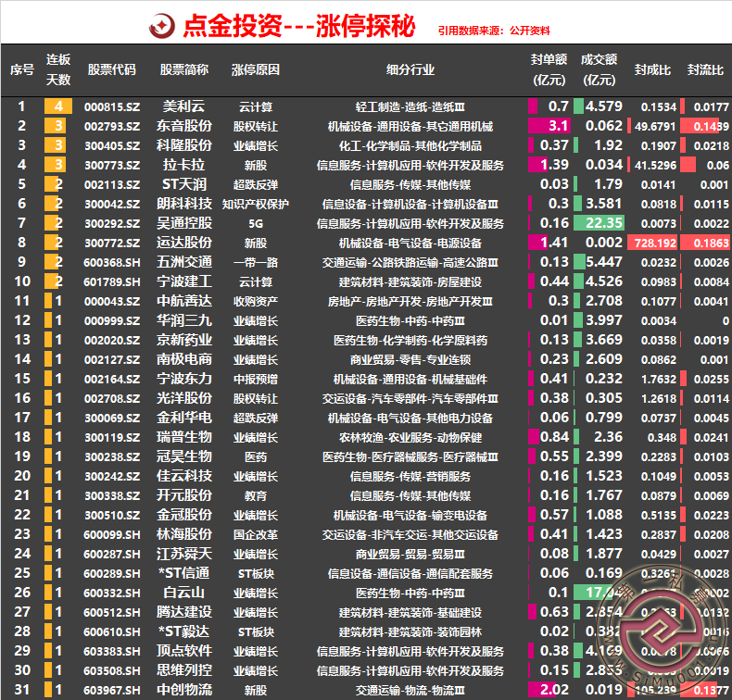Screen dimensions: 732x700
Task: Click the orange 4-day bar for 美利云
Action: (58, 106)
